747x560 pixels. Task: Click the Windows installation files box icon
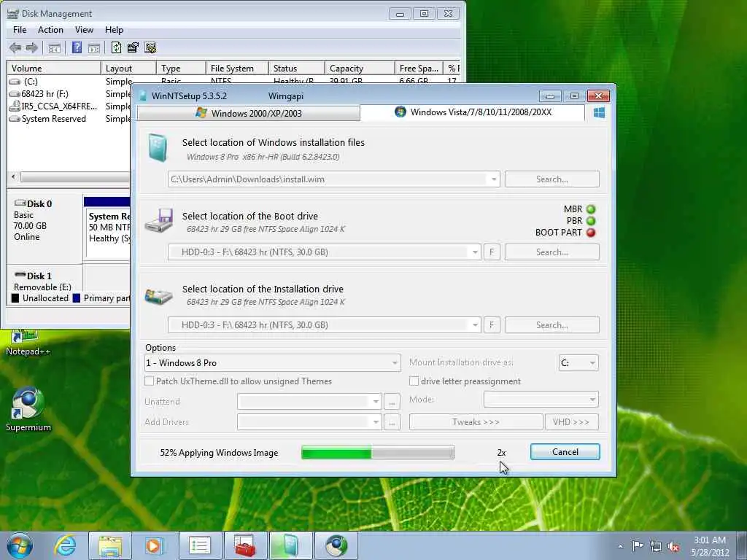158,147
